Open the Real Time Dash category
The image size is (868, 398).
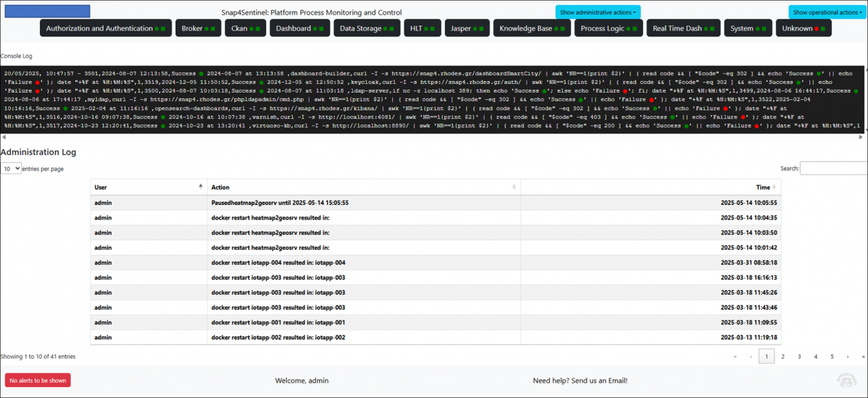[x=684, y=28]
